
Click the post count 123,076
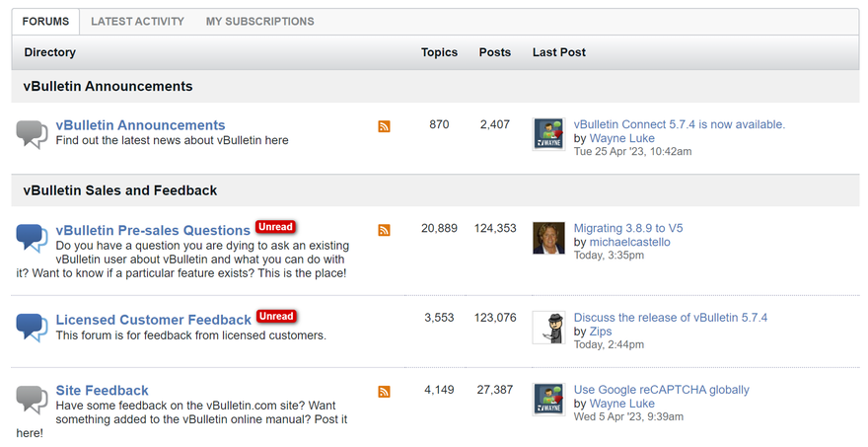[495, 318]
